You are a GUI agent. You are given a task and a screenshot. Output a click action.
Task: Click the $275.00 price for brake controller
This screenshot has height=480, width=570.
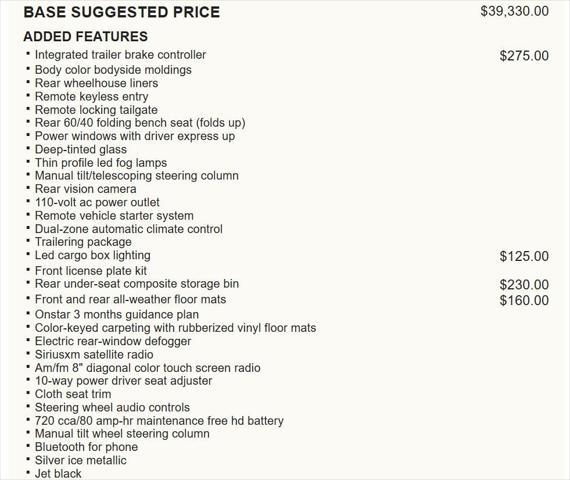(524, 56)
